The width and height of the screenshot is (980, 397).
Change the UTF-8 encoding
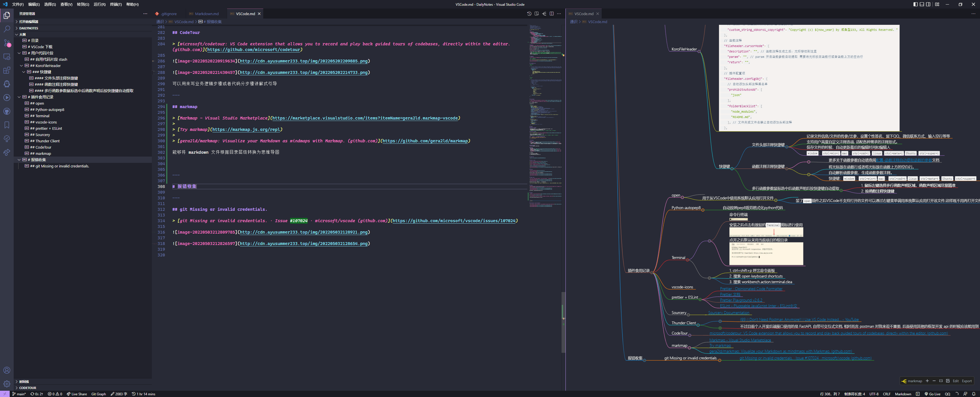coord(874,394)
